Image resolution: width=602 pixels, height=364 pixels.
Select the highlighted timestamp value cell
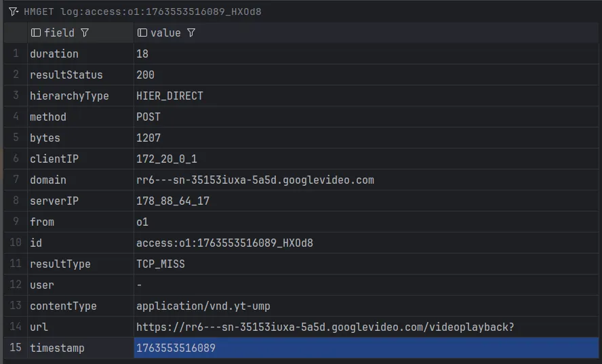[366, 348]
